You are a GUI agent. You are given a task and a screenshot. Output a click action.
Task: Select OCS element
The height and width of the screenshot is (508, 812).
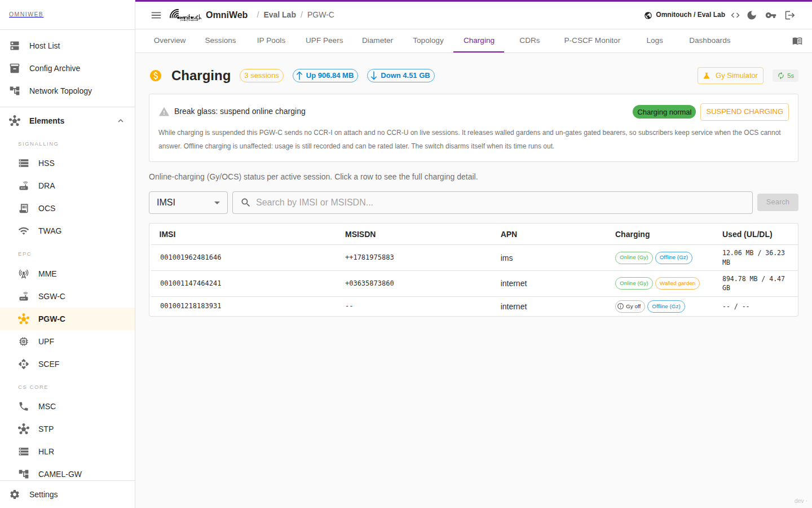point(67,208)
